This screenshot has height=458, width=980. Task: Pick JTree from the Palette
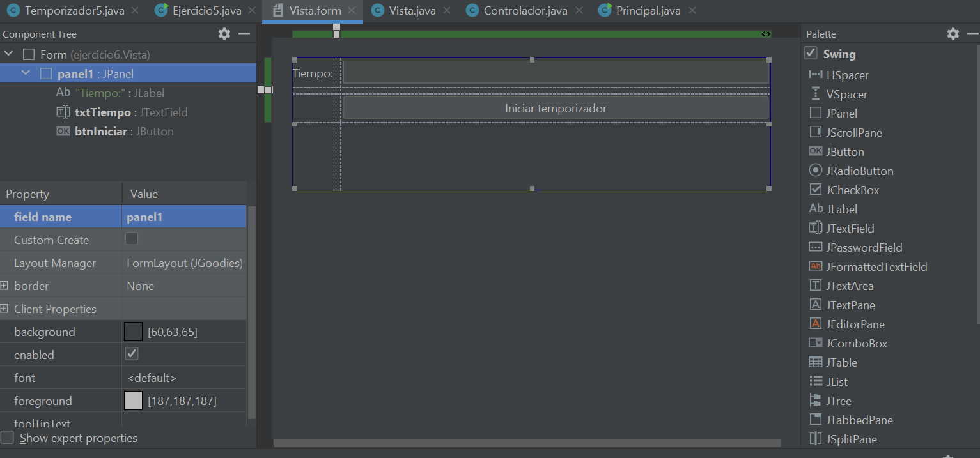[x=838, y=401]
